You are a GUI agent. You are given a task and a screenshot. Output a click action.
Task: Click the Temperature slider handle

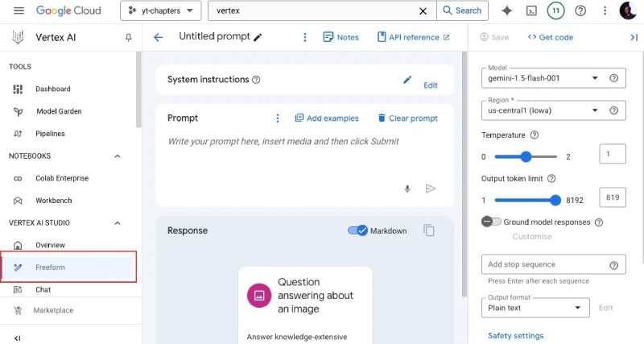[x=526, y=156]
